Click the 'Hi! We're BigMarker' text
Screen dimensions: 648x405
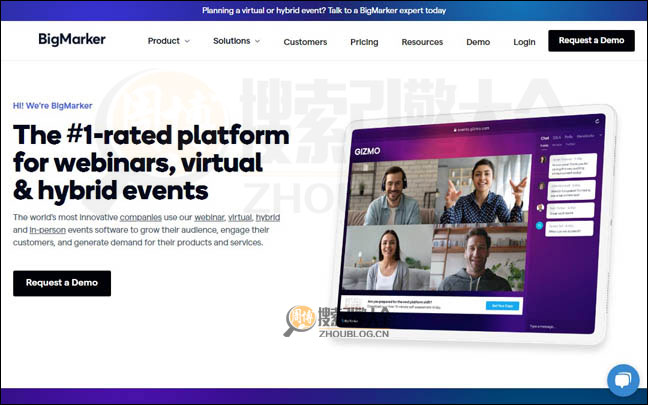tap(52, 106)
